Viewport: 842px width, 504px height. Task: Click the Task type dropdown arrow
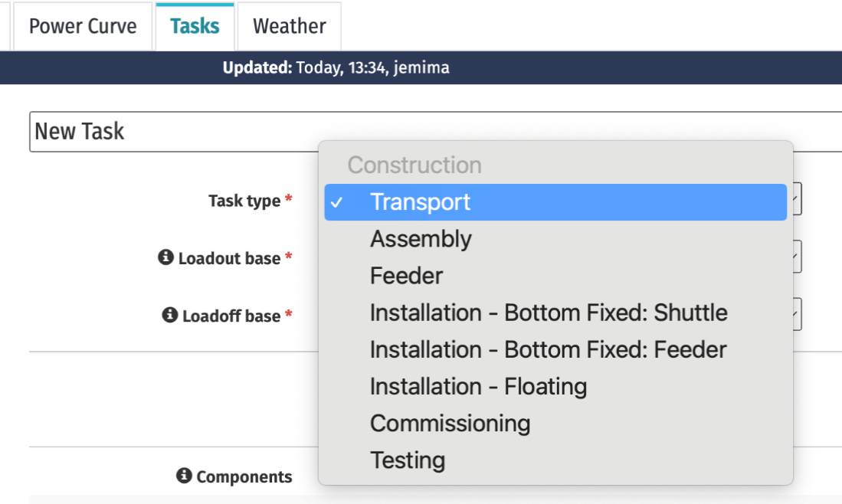[796, 199]
